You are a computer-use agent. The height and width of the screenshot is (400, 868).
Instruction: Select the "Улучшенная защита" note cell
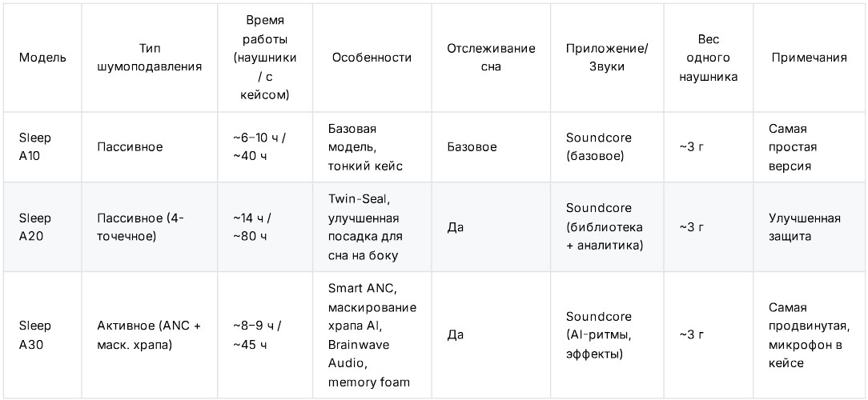pyautogui.click(x=804, y=227)
